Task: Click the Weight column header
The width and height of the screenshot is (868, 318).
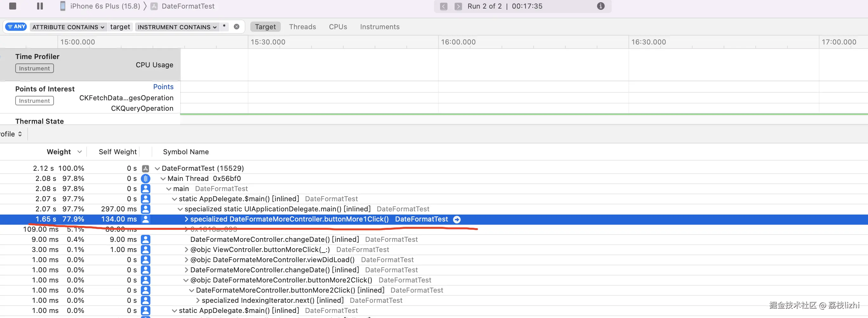Action: click(x=59, y=152)
